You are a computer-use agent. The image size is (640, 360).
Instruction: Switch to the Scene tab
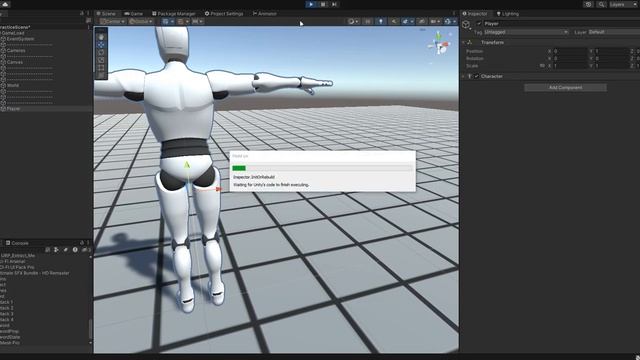tap(106, 13)
